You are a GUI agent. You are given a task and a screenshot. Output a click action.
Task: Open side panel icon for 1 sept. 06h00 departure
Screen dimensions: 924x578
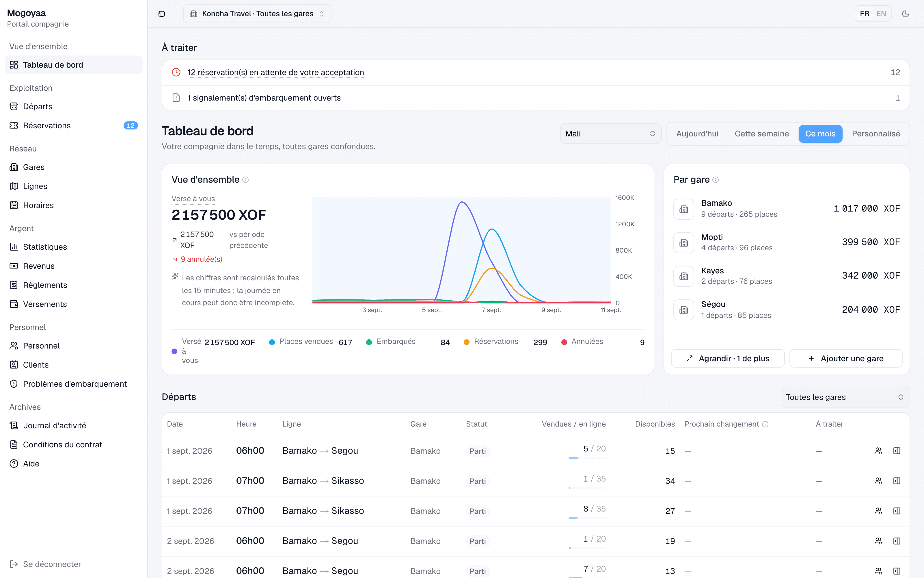click(x=897, y=451)
